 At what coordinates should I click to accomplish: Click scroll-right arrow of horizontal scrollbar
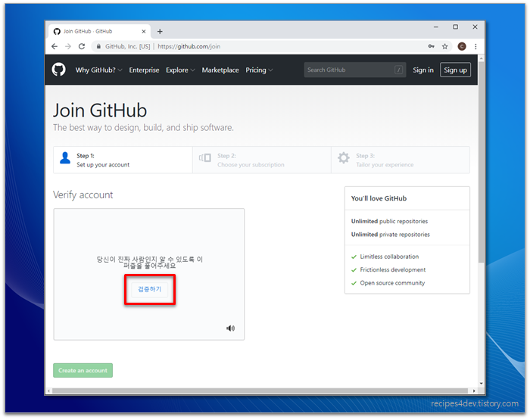[474, 391]
